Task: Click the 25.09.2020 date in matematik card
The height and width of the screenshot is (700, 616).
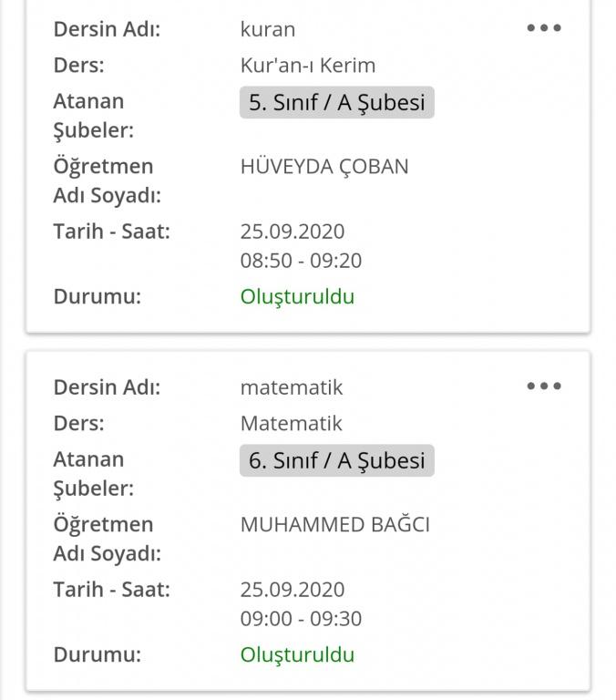Action: point(292,590)
